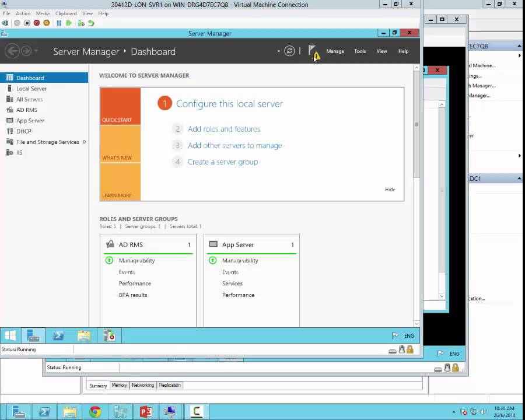
Task: Click Add roles and features link
Action: [x=223, y=129]
